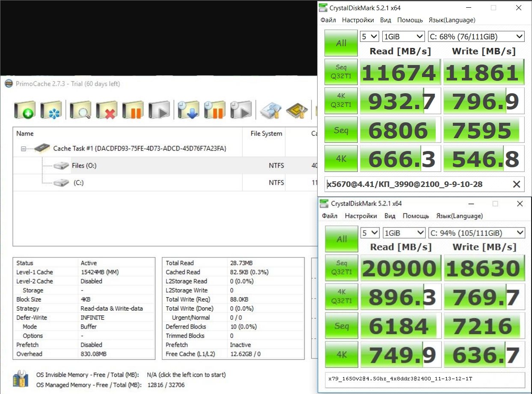Run the plain 4K test in the top CrystalDiskMark
Screen dimensions: 532x394
click(341, 158)
